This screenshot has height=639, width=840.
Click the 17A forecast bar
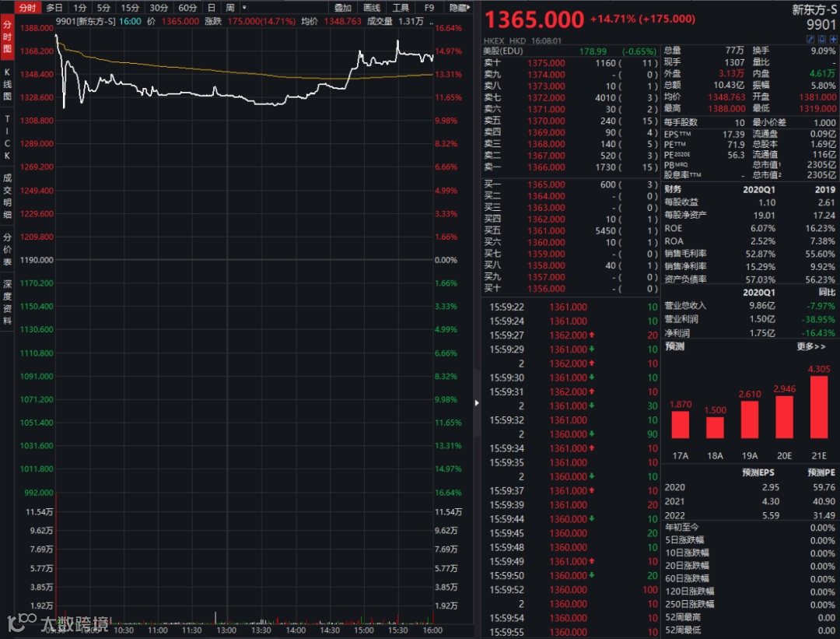coord(681,424)
